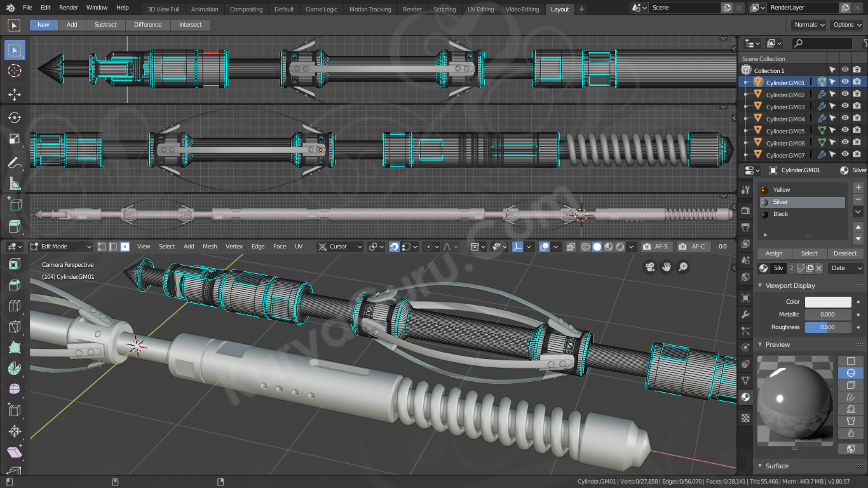The image size is (868, 488).
Task: Disable rendering of Cylinder.GM05 camera icon
Action: [857, 131]
